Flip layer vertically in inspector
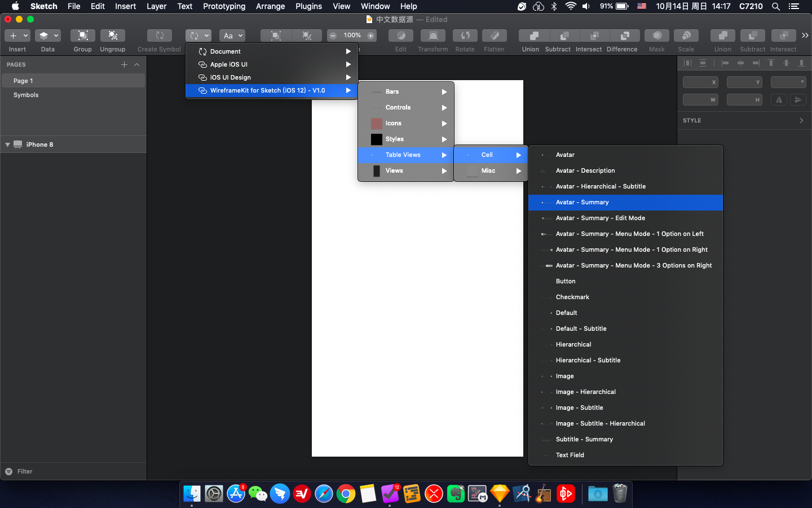Viewport: 812px width, 508px height. click(x=798, y=100)
